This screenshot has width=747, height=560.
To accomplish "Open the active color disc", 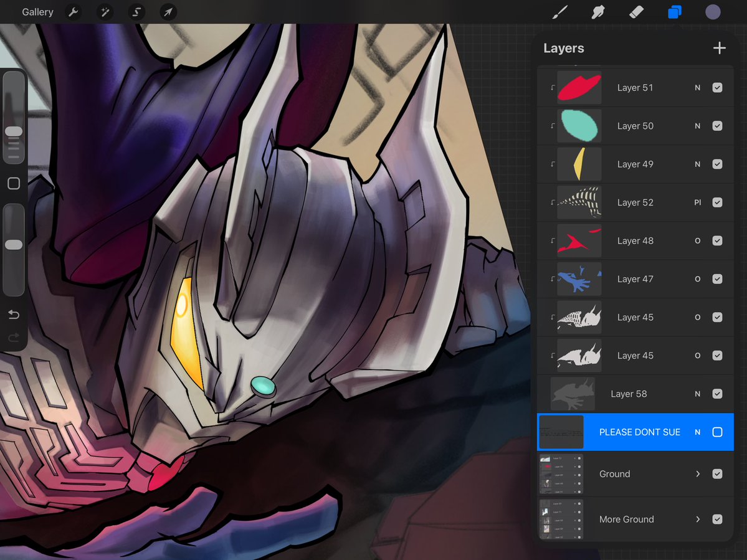I will pyautogui.click(x=713, y=12).
